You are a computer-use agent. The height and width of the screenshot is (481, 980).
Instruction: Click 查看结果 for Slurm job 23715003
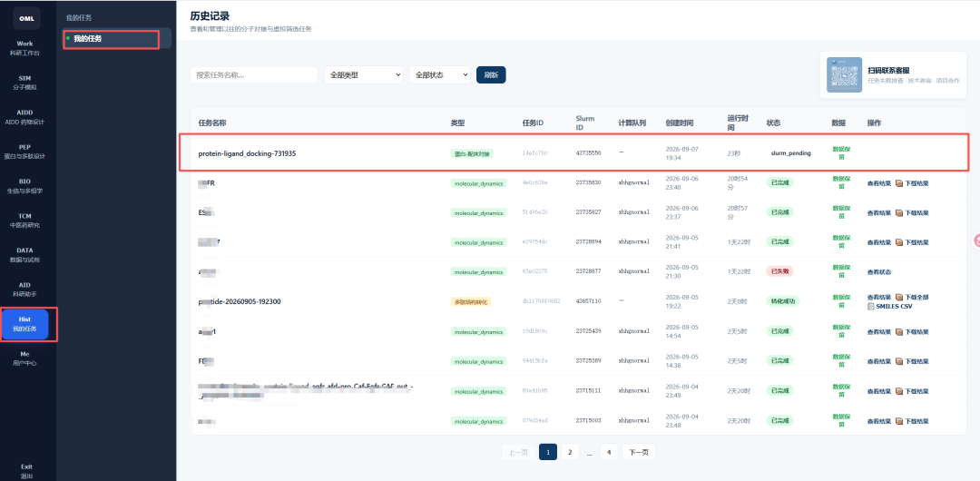coord(878,422)
